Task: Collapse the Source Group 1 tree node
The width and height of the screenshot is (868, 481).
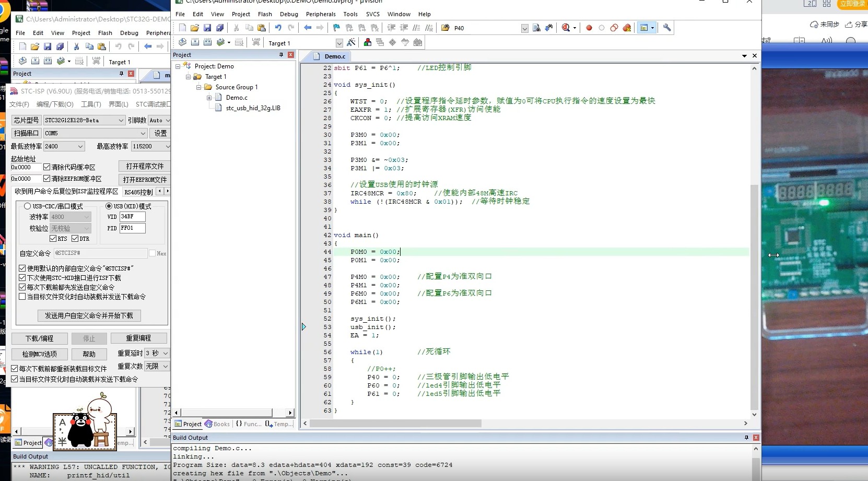Action: (198, 87)
